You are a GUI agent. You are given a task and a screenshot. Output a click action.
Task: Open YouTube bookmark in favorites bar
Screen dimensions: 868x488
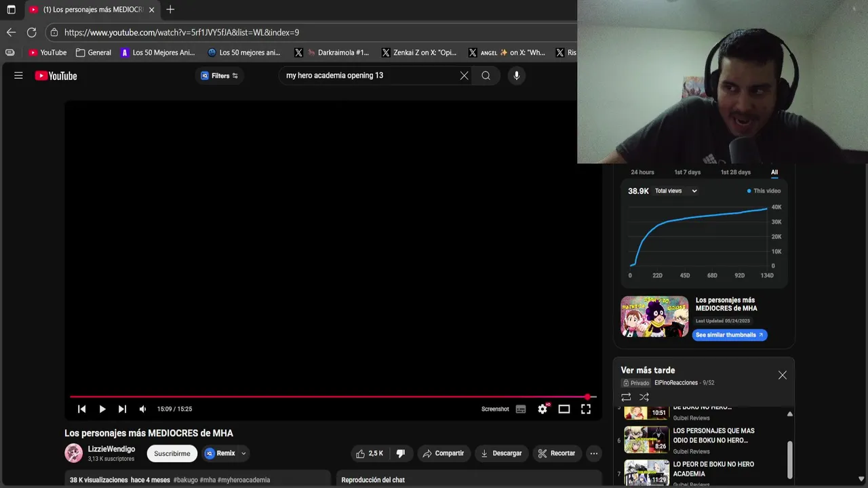click(x=47, y=52)
